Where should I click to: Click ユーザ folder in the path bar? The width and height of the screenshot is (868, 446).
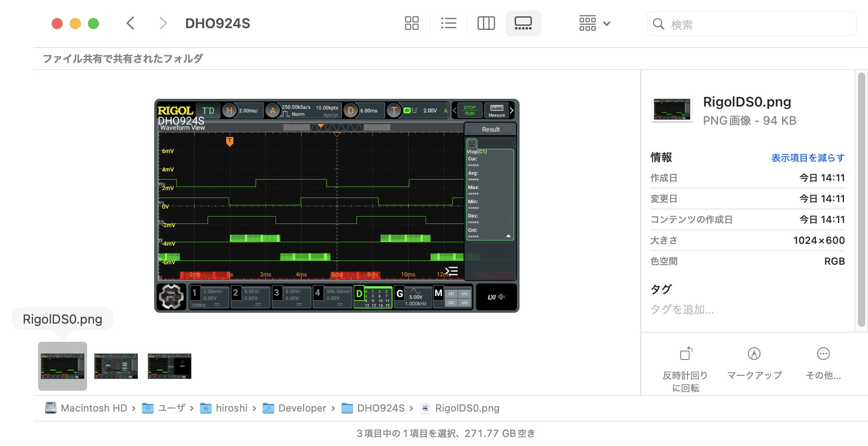164,408
